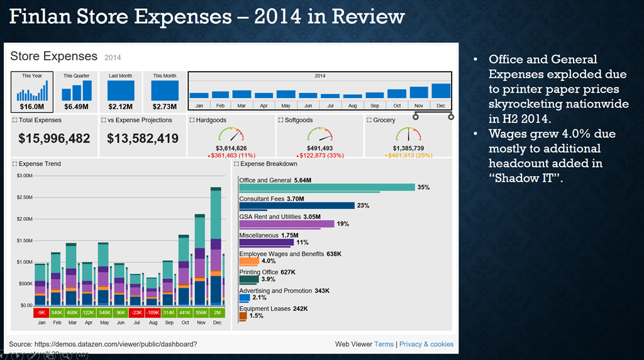Click the expand icon beside Expense Breakdown
The height and width of the screenshot is (360, 644).
237,164
